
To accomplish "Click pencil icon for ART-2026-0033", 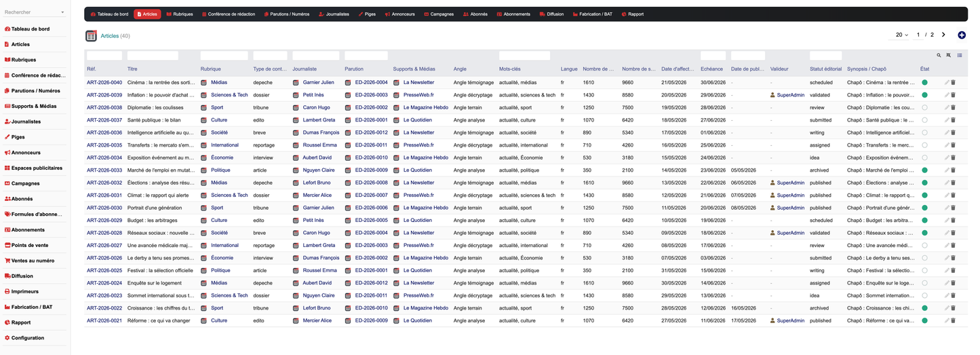I will (947, 170).
